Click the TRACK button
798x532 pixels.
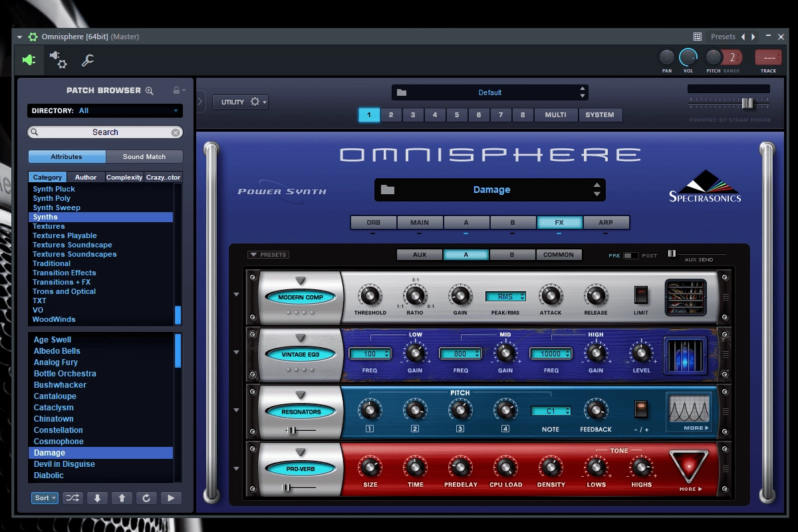tap(769, 58)
